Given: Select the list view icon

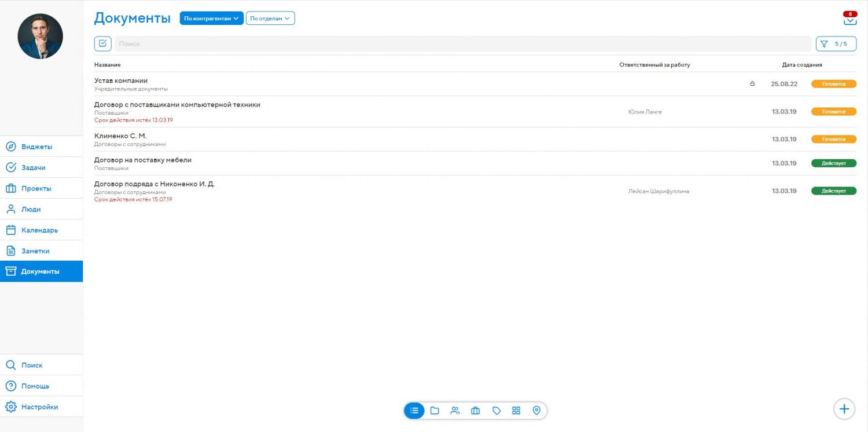Looking at the screenshot, I should pos(414,411).
